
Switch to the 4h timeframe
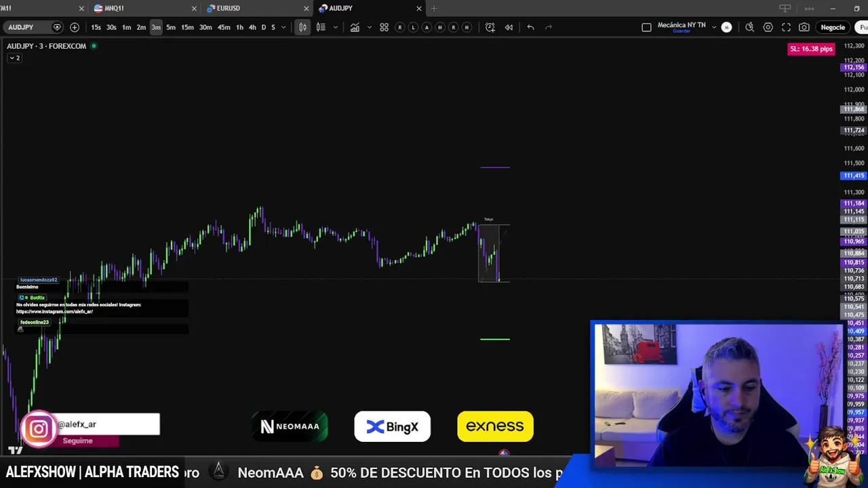point(252,27)
